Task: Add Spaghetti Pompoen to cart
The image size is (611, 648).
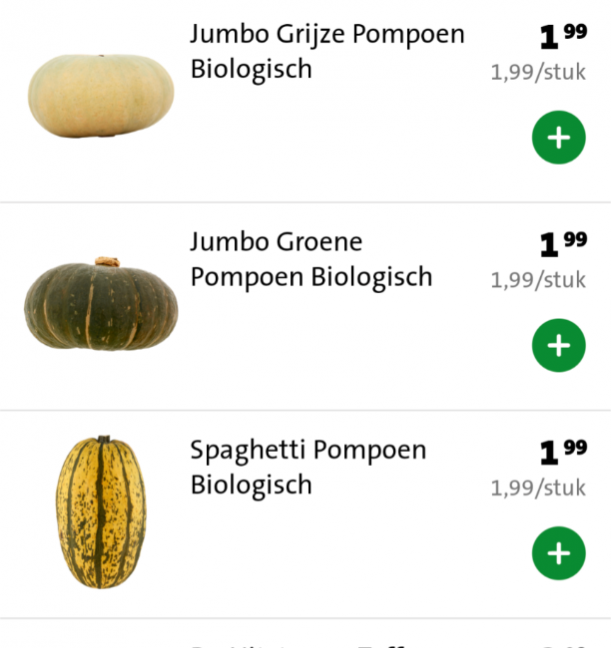Action: coord(558,553)
